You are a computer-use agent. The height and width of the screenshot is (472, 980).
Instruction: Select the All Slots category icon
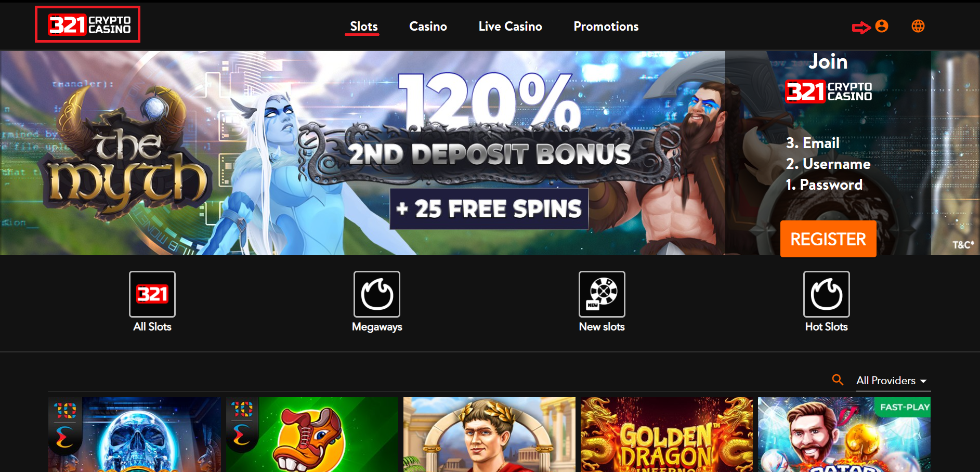152,294
